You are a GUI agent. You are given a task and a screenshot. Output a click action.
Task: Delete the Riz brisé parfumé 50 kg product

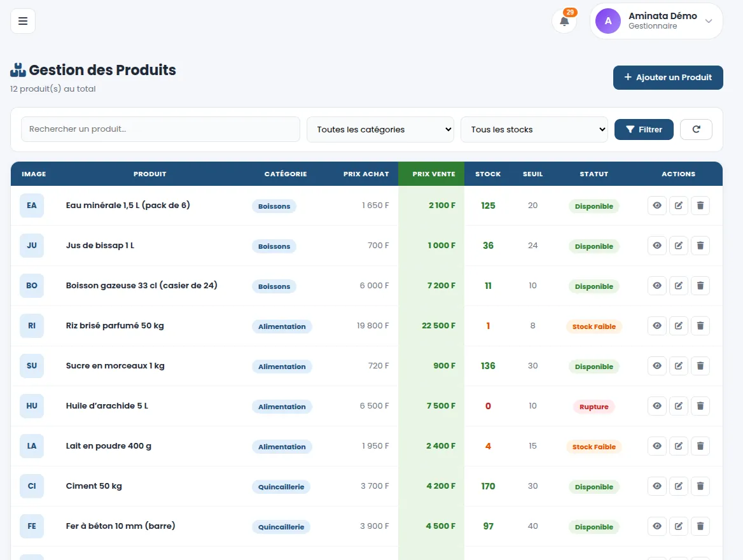(700, 326)
